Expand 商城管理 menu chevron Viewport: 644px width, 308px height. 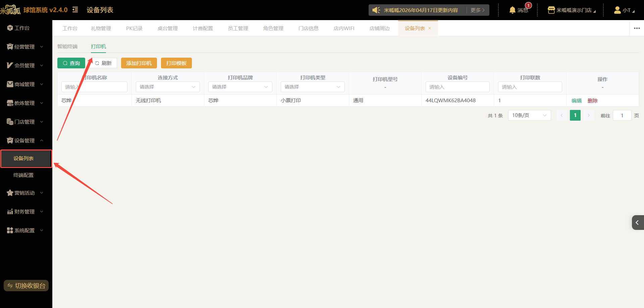coord(42,84)
